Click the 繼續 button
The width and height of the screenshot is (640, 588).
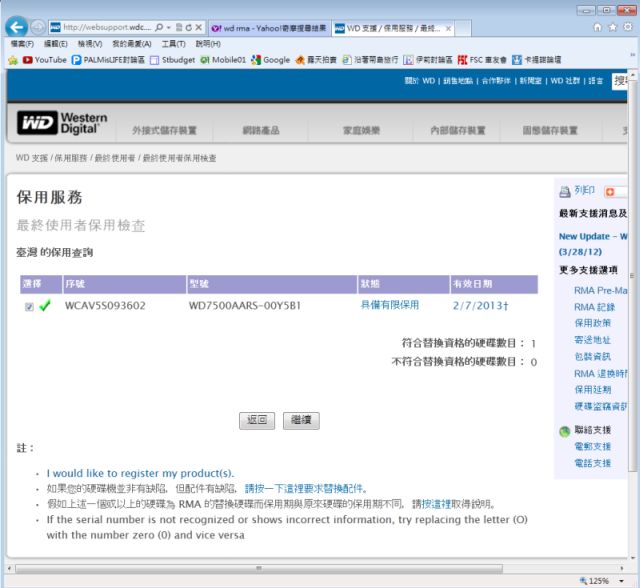(x=301, y=420)
